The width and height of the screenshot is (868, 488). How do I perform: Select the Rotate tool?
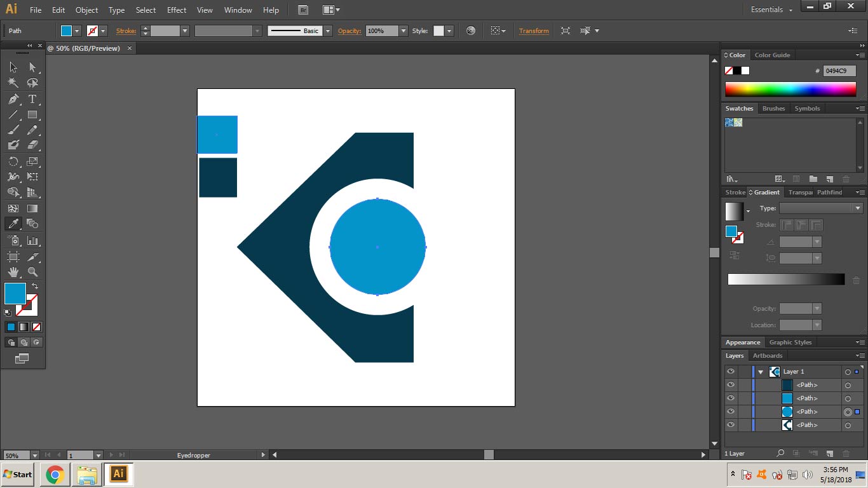point(13,161)
